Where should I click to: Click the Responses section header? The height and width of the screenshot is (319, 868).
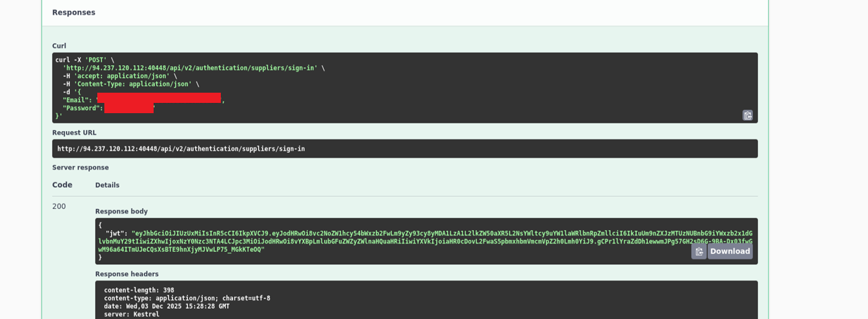tap(74, 13)
